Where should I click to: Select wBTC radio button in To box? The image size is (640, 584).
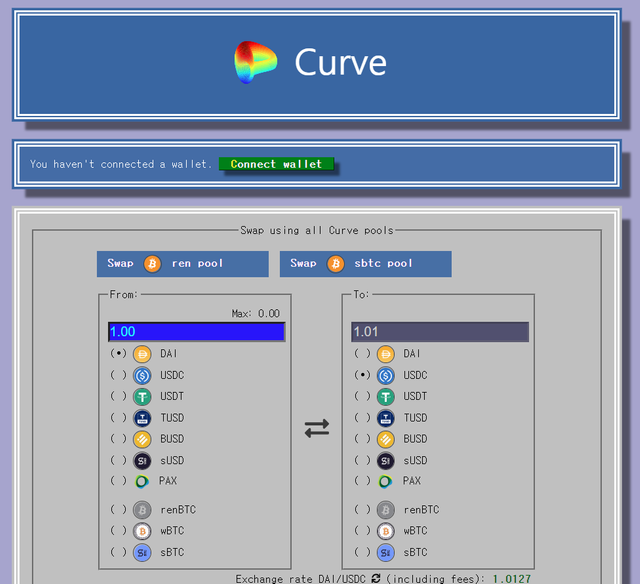pos(362,531)
